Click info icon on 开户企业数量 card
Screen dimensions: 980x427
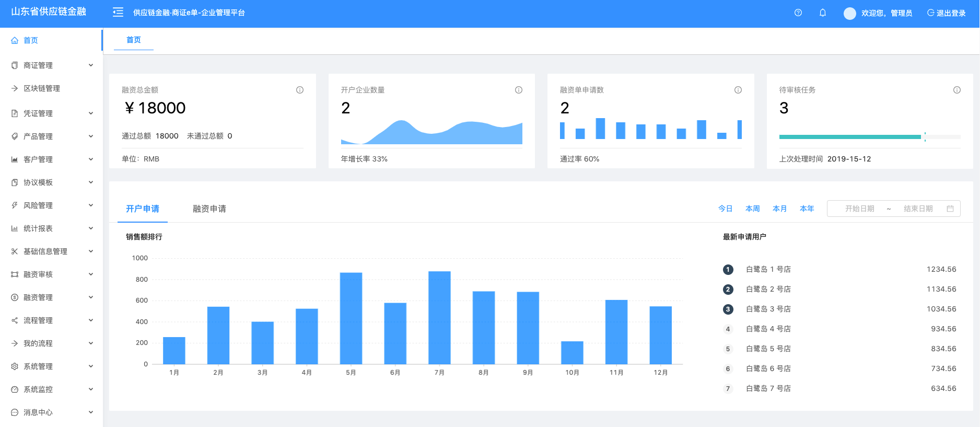(519, 90)
